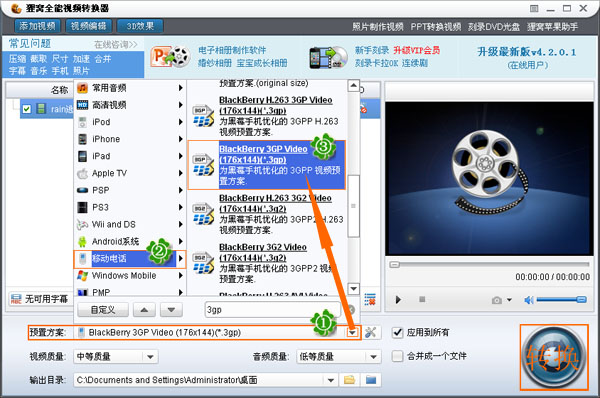Click preset list scrollbar up arrow
The width and height of the screenshot is (600, 398).
(354, 85)
